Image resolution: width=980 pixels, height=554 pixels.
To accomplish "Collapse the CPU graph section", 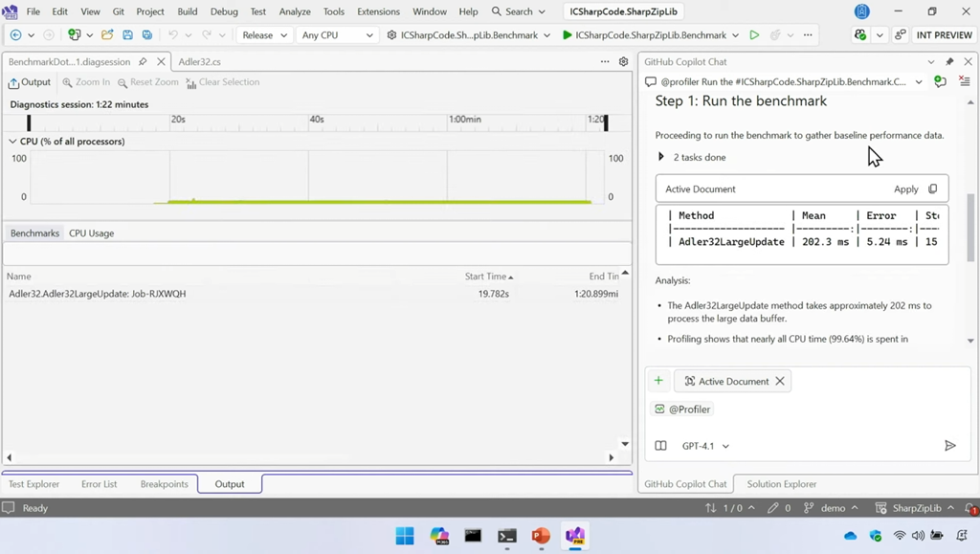I will click(12, 142).
